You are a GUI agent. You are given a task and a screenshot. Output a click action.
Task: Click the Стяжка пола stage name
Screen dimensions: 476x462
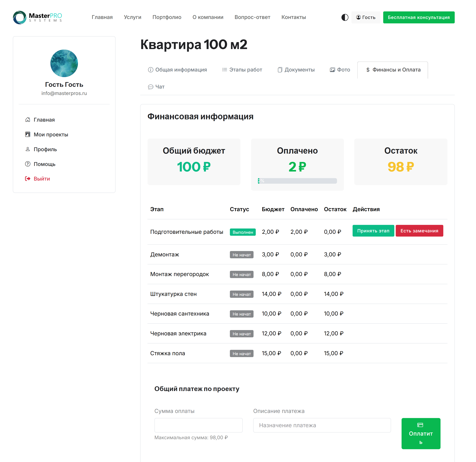(x=167, y=353)
